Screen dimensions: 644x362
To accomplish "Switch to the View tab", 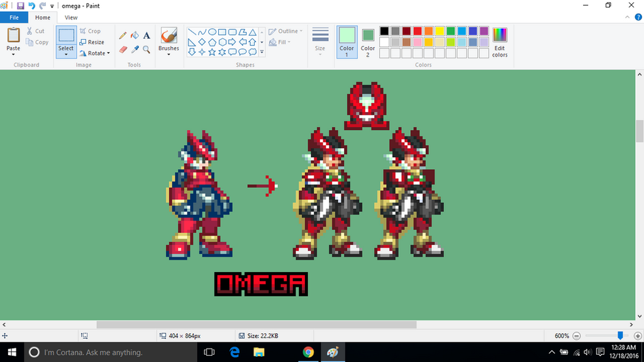I will pyautogui.click(x=71, y=18).
